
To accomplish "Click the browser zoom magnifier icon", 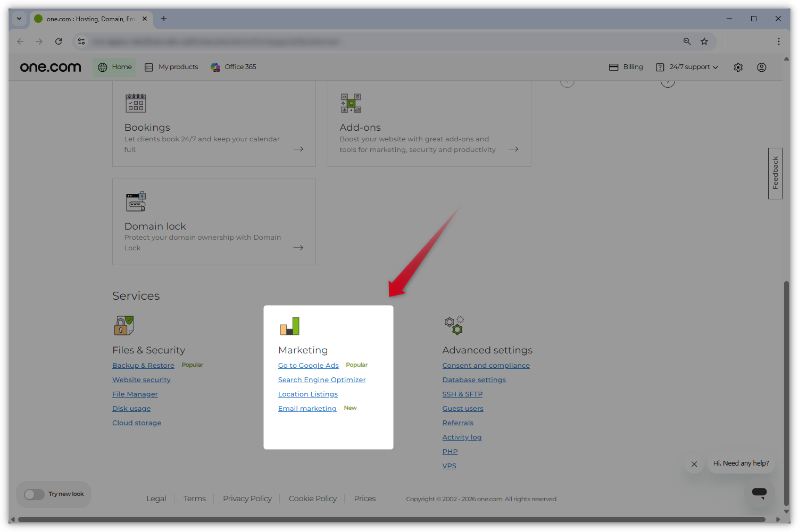I will 687,41.
